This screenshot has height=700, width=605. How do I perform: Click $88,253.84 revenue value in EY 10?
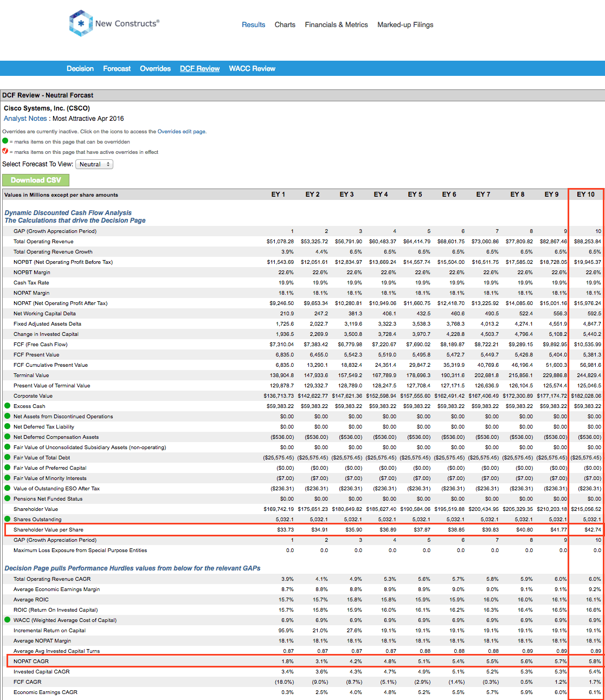pos(587,242)
